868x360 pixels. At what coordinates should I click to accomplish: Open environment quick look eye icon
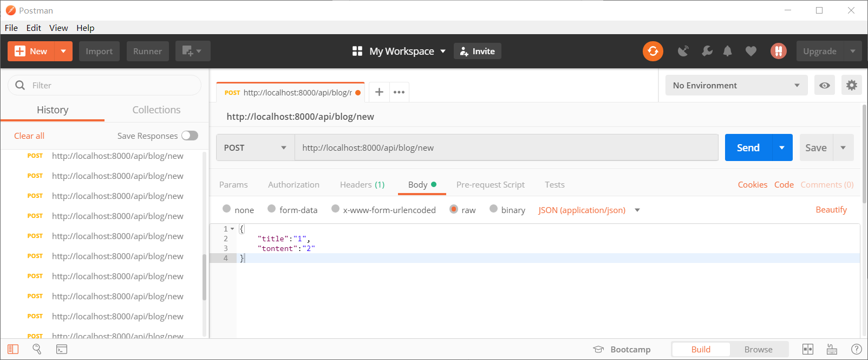click(824, 86)
